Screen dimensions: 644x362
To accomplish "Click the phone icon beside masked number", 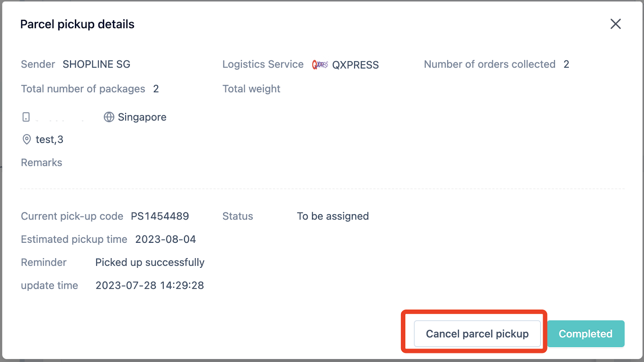I will coord(26,117).
